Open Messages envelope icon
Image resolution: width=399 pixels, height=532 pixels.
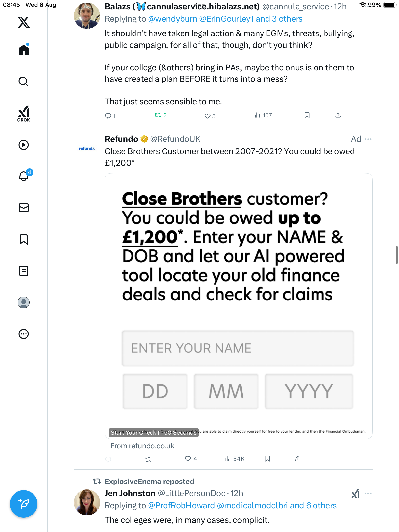[24, 208]
